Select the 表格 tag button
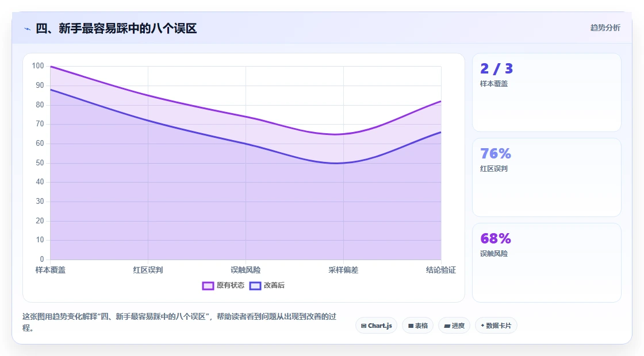This screenshot has height=356, width=644. point(417,326)
